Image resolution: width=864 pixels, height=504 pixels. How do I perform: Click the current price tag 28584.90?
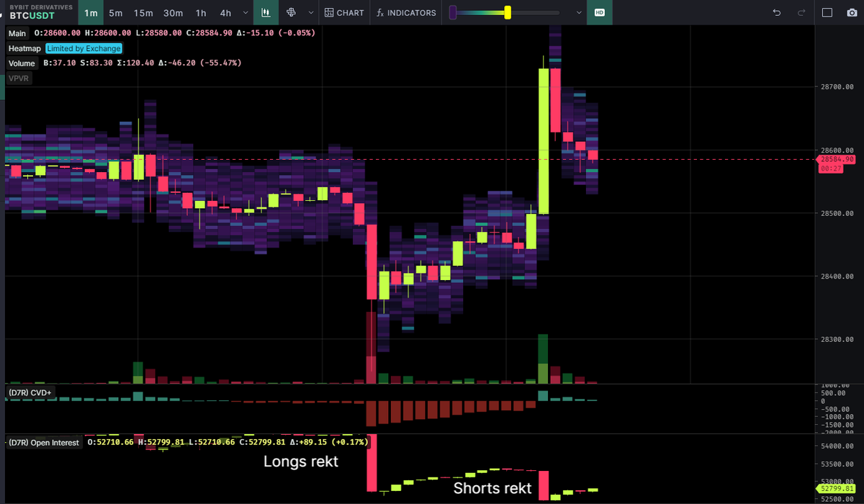[x=835, y=158]
